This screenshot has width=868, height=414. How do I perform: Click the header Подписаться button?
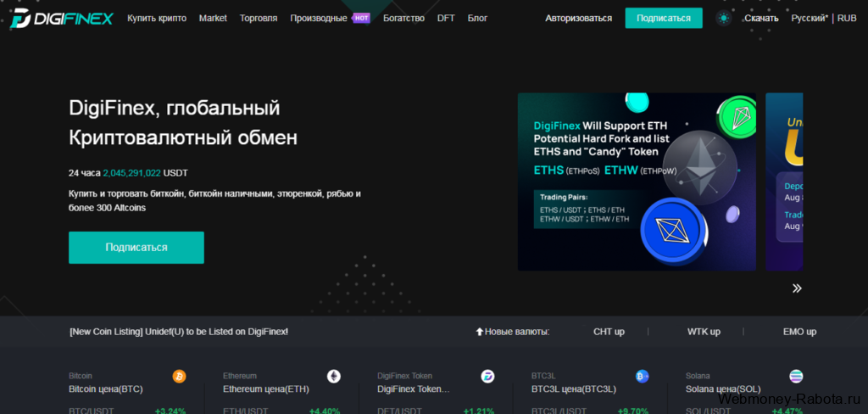tap(664, 19)
